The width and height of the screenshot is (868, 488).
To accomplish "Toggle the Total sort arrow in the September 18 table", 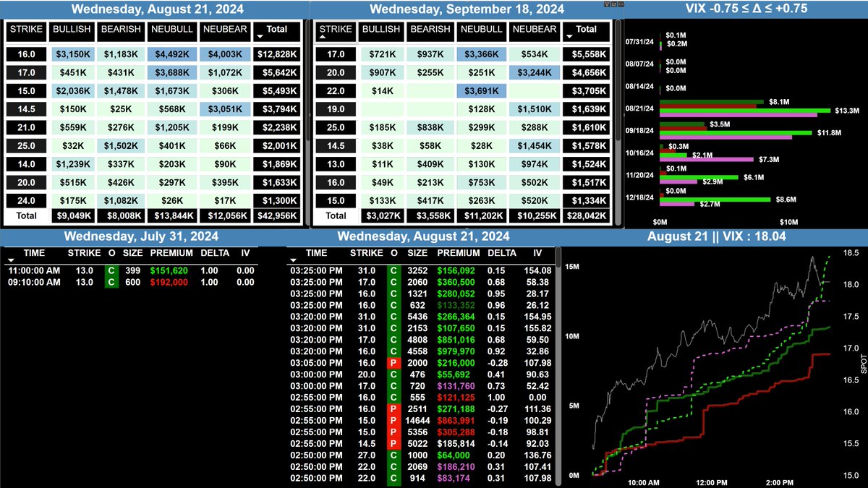I will point(571,37).
